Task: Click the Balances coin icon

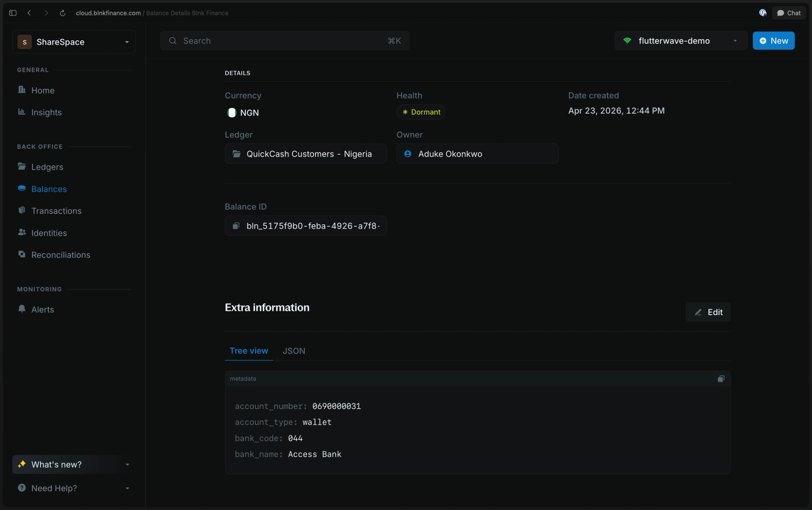Action: pyautogui.click(x=22, y=188)
